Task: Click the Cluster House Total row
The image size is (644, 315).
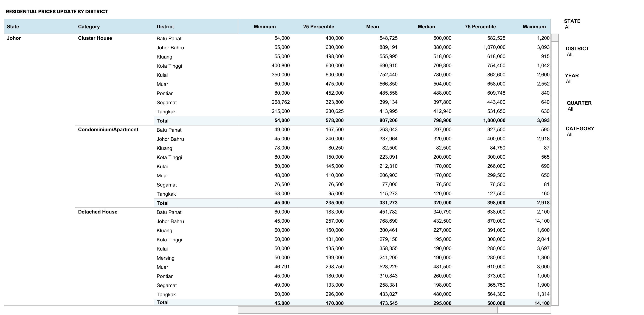Action: (163, 121)
